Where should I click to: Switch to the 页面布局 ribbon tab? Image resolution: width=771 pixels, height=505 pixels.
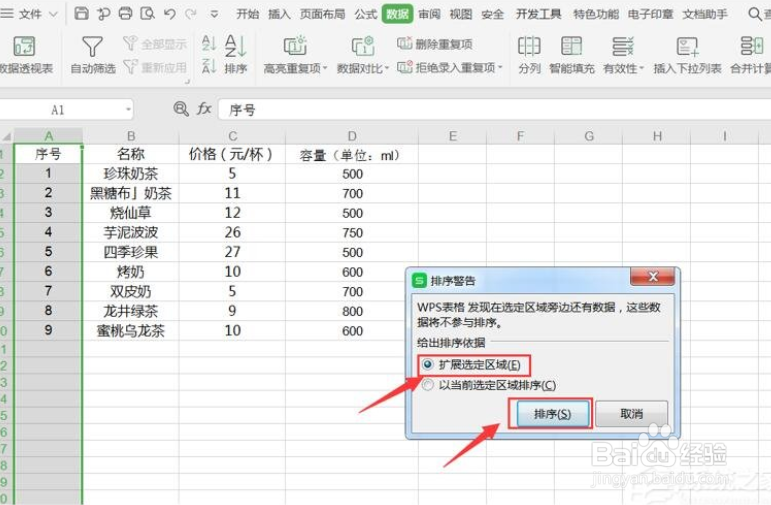click(322, 14)
